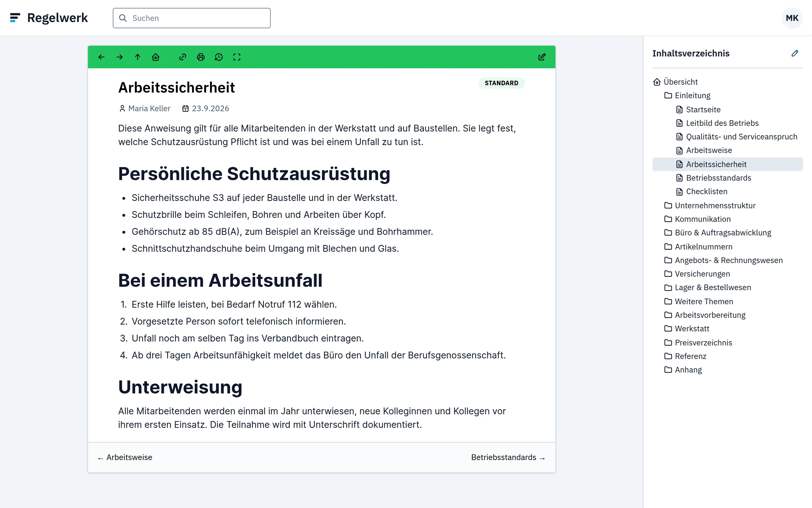Open Übersicht in the table of contents
812x508 pixels.
point(680,82)
